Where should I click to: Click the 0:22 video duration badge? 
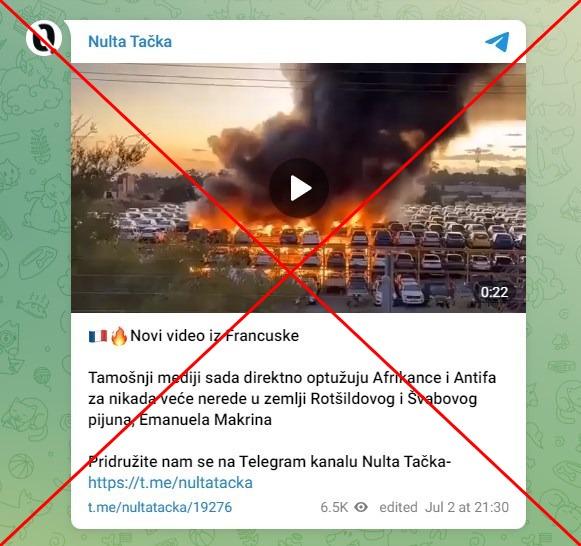click(494, 292)
